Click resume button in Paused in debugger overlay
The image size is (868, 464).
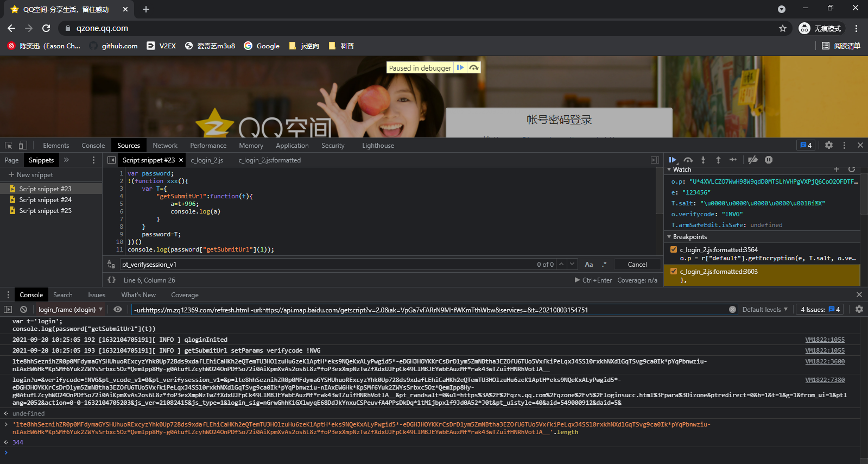[460, 67]
